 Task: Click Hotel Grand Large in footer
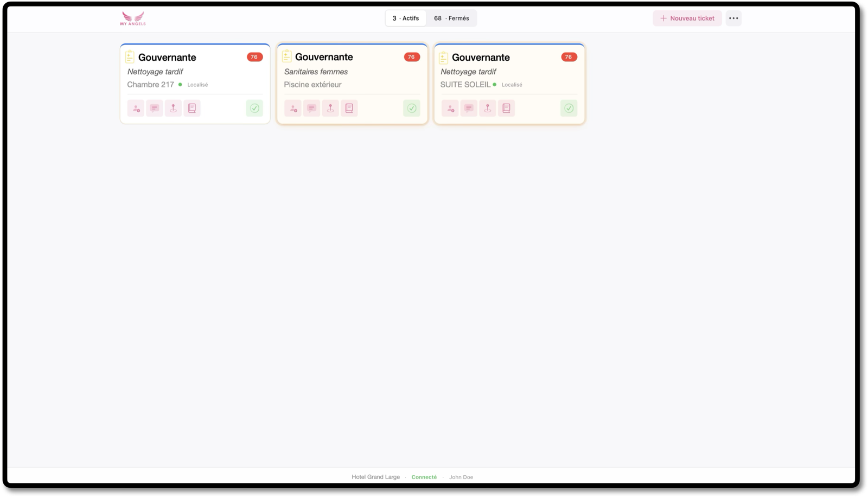pyautogui.click(x=375, y=477)
